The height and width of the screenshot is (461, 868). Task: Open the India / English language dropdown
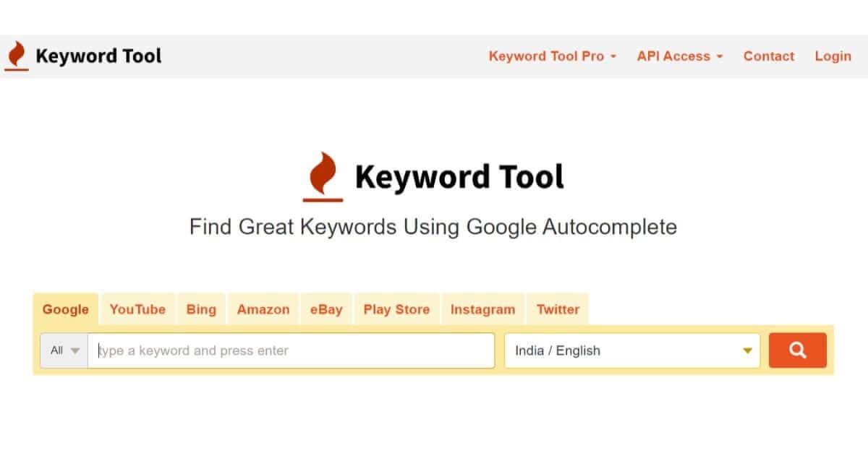tap(632, 350)
